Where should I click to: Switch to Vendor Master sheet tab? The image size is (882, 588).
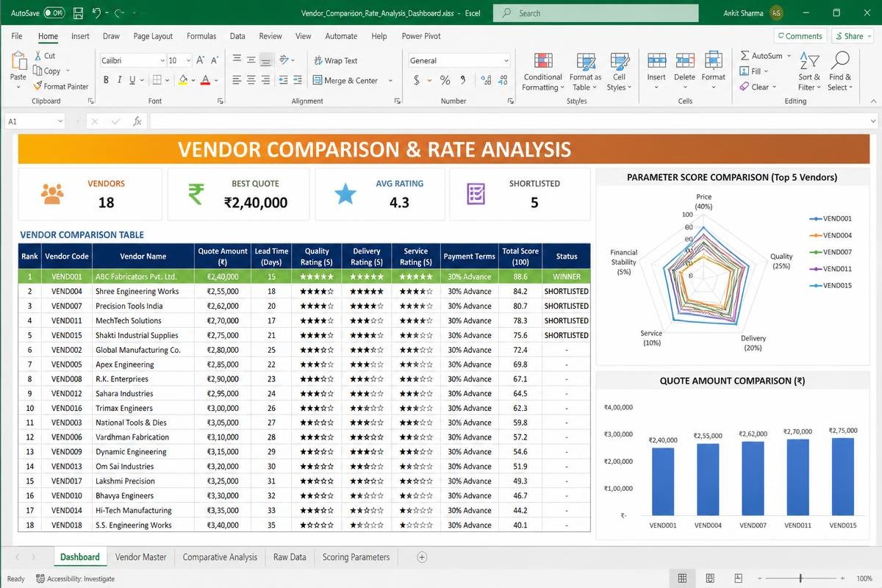pos(140,557)
